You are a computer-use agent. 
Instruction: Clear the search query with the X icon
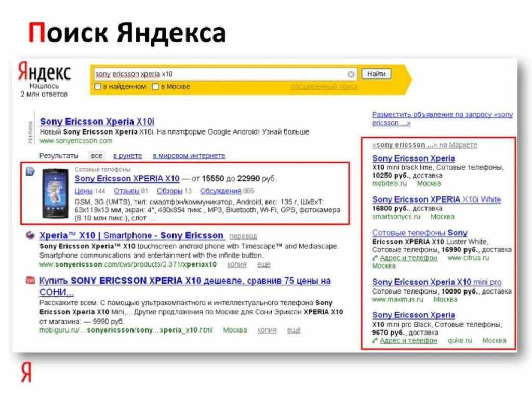pos(351,74)
